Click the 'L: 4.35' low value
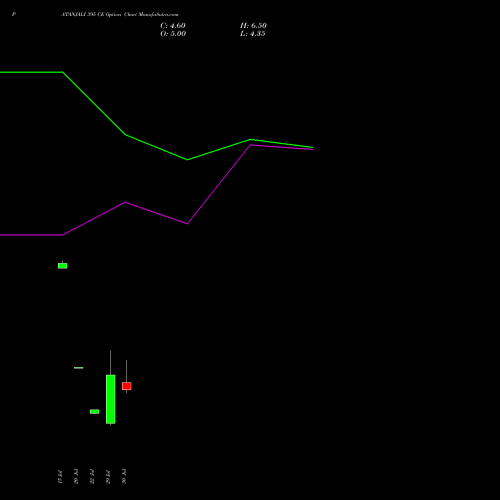 pos(253,34)
